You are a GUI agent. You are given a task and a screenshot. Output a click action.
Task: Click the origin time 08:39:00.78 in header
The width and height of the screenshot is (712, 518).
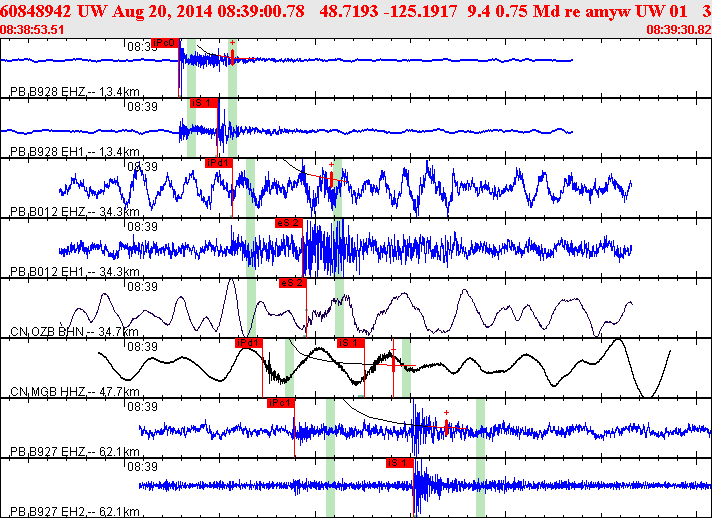(x=261, y=11)
